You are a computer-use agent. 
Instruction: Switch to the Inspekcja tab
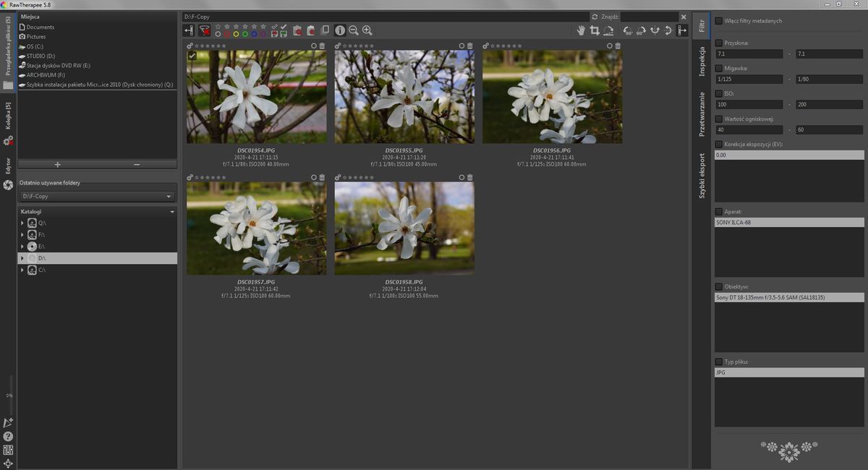point(701,61)
